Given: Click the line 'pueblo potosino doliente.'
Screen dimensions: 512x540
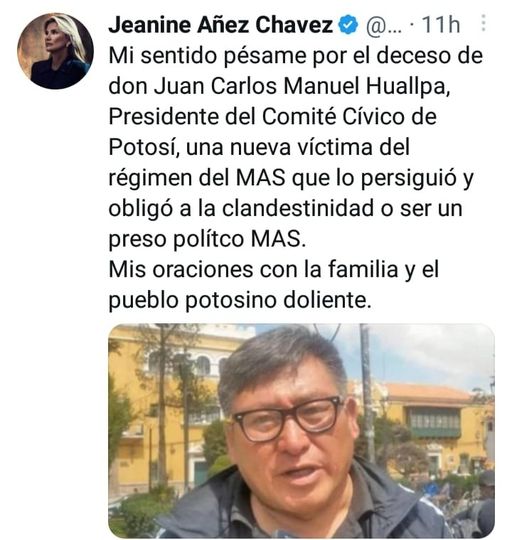Looking at the screenshot, I should point(240,300).
